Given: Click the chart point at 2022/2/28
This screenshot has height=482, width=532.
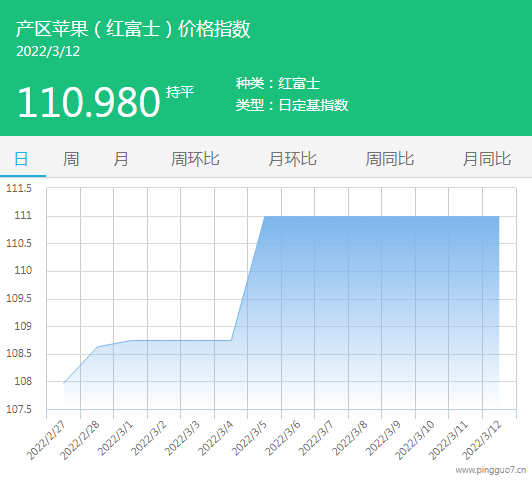Looking at the screenshot, I should pos(97,347).
